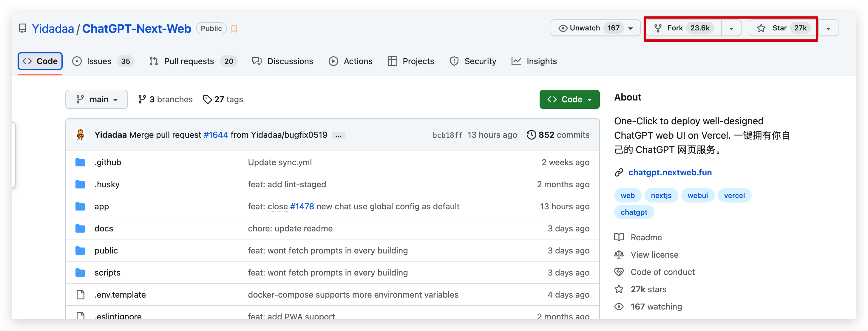The width and height of the screenshot is (868, 331).
Task: Click the orange bookmark icon next to Public
Action: [234, 29]
